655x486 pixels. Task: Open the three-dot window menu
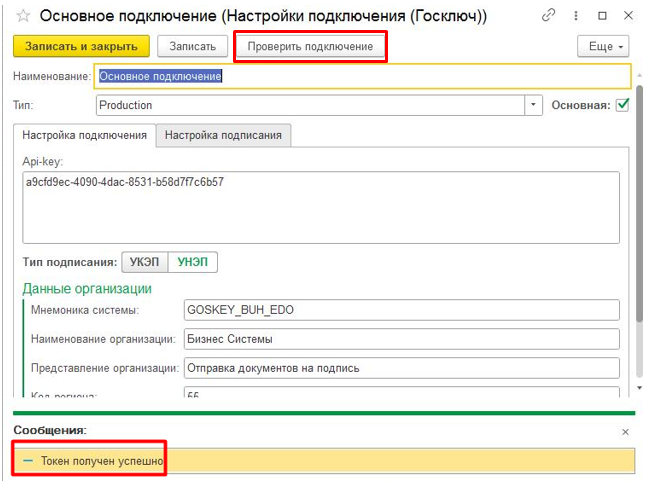pos(576,15)
